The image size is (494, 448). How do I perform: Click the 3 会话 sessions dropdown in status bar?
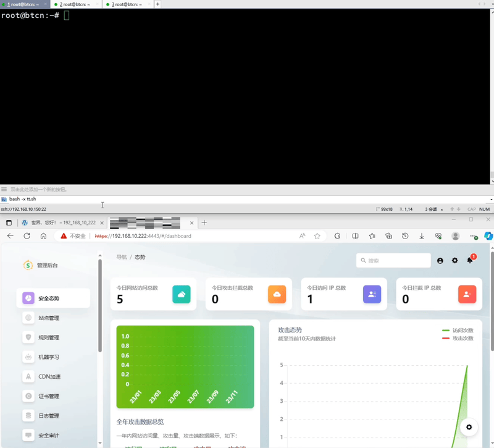coord(434,209)
